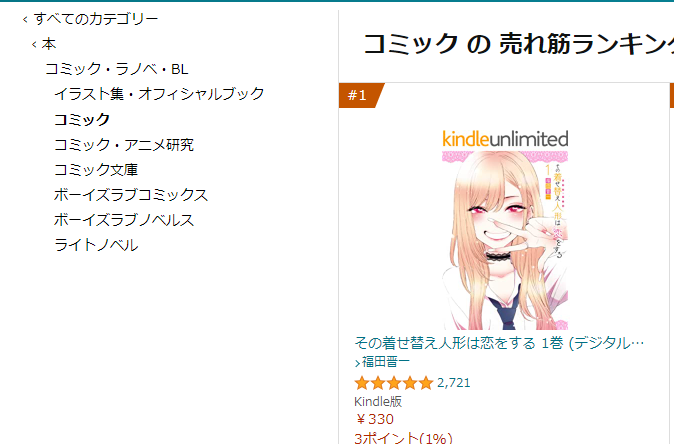Open the author dropdown arrow before 福田晋一

(x=357, y=363)
